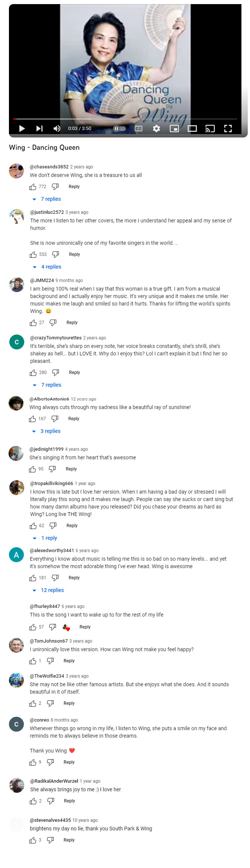Cast video to a TV
This screenshot has width=250, height=868.
(x=210, y=129)
